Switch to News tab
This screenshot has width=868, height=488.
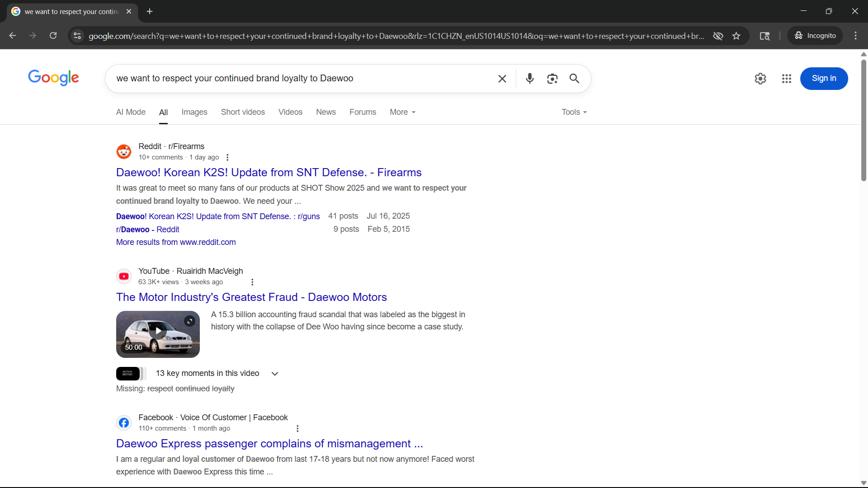coord(326,112)
